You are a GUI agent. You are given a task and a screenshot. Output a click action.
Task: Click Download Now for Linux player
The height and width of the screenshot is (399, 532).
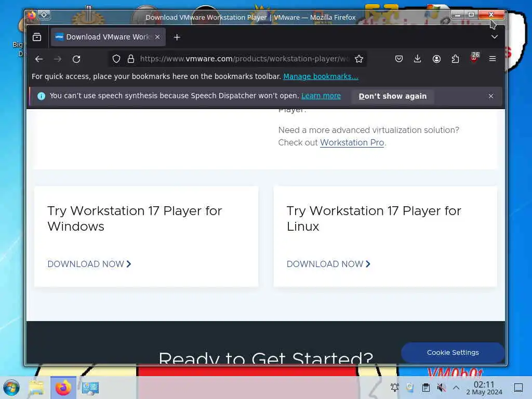(x=328, y=264)
